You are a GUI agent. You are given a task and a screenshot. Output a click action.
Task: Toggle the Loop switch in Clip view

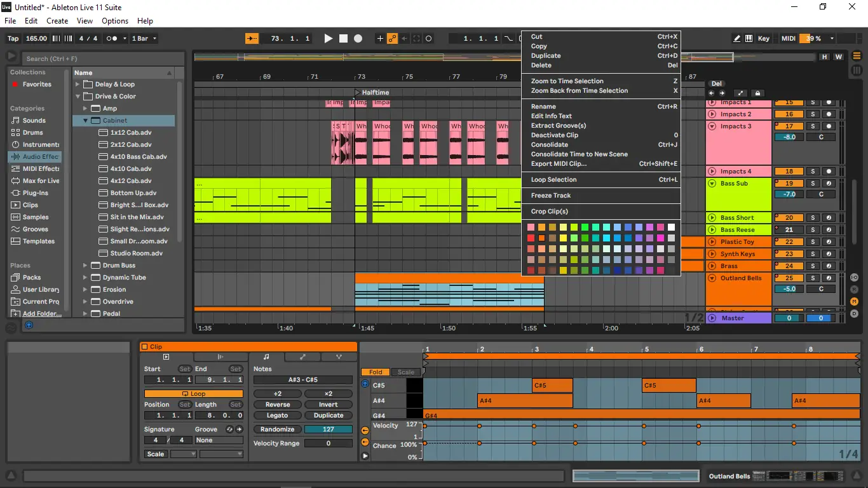193,394
